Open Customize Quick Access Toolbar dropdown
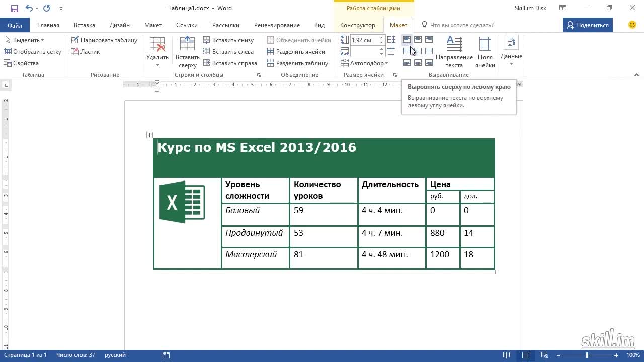The image size is (644, 362). pos(61,8)
